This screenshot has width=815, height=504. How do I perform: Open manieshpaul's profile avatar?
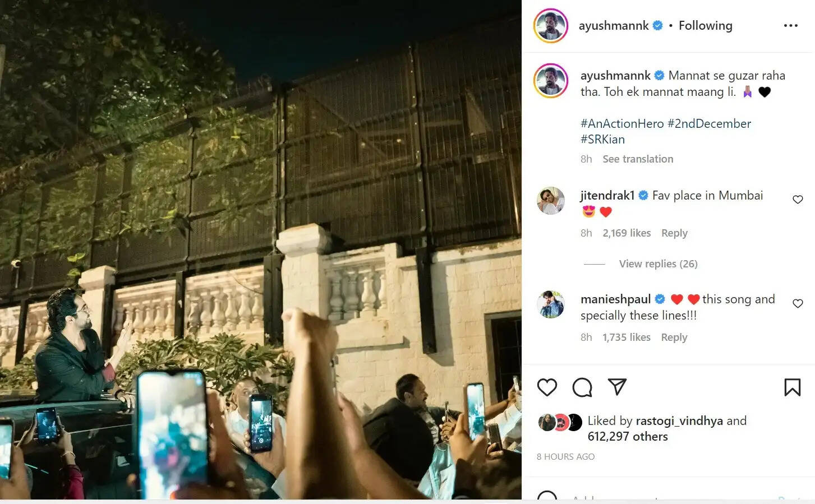551,304
